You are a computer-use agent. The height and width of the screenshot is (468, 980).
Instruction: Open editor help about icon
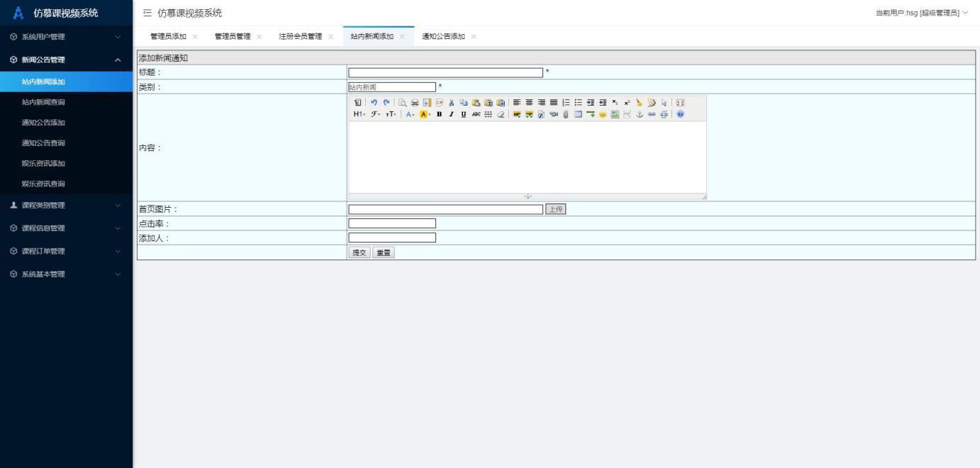[x=681, y=113]
